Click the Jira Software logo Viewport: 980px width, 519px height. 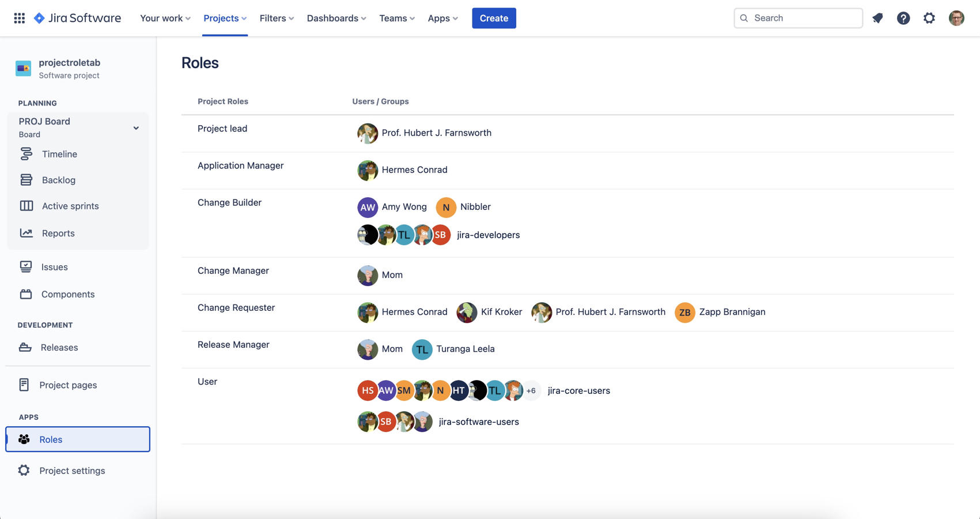tap(77, 18)
